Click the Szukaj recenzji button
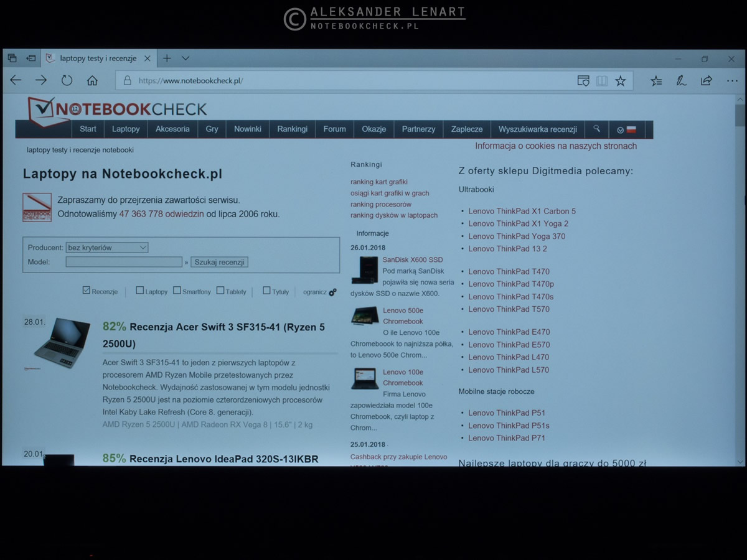Viewport: 747px width, 560px height. click(x=219, y=262)
